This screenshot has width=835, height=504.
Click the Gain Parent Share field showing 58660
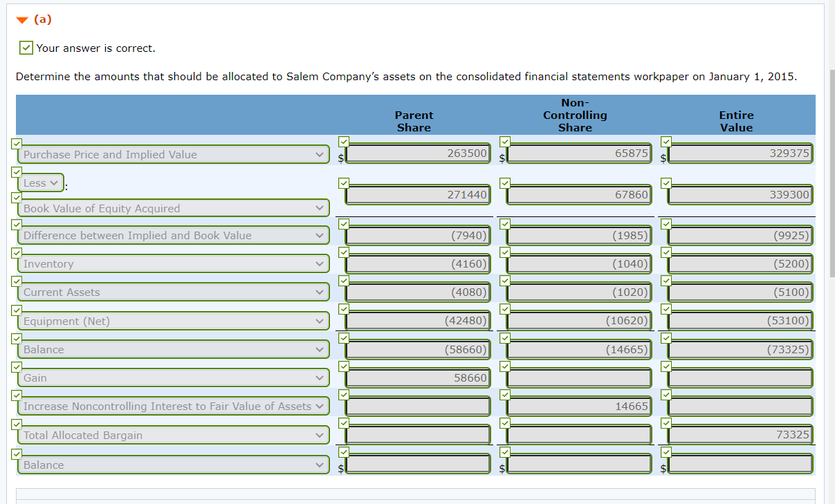point(418,377)
